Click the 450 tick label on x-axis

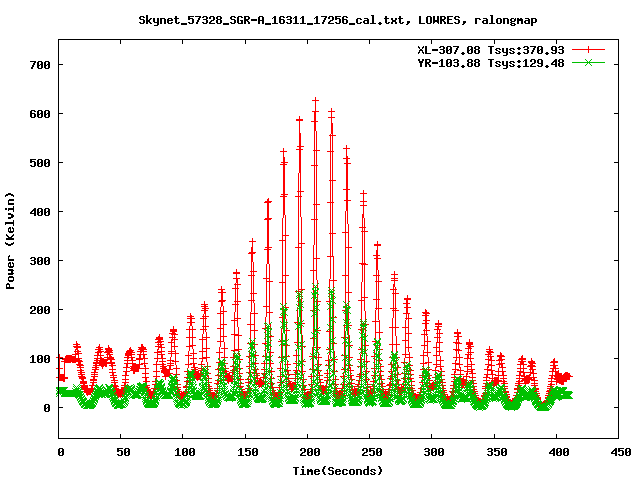coord(617,453)
